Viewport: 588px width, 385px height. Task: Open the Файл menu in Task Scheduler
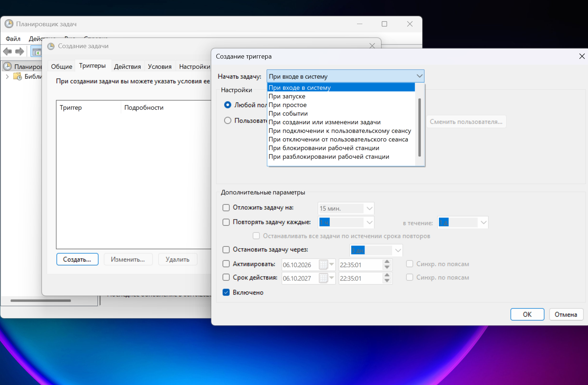[x=13, y=39]
